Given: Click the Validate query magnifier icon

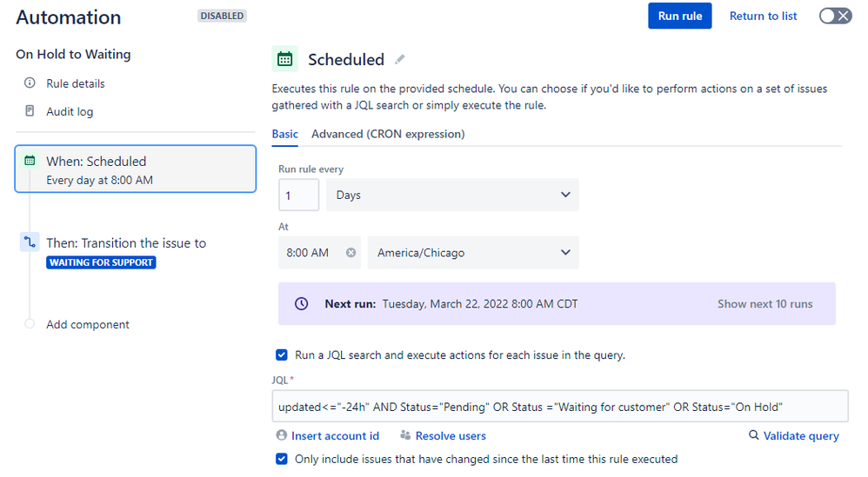Looking at the screenshot, I should (x=753, y=435).
